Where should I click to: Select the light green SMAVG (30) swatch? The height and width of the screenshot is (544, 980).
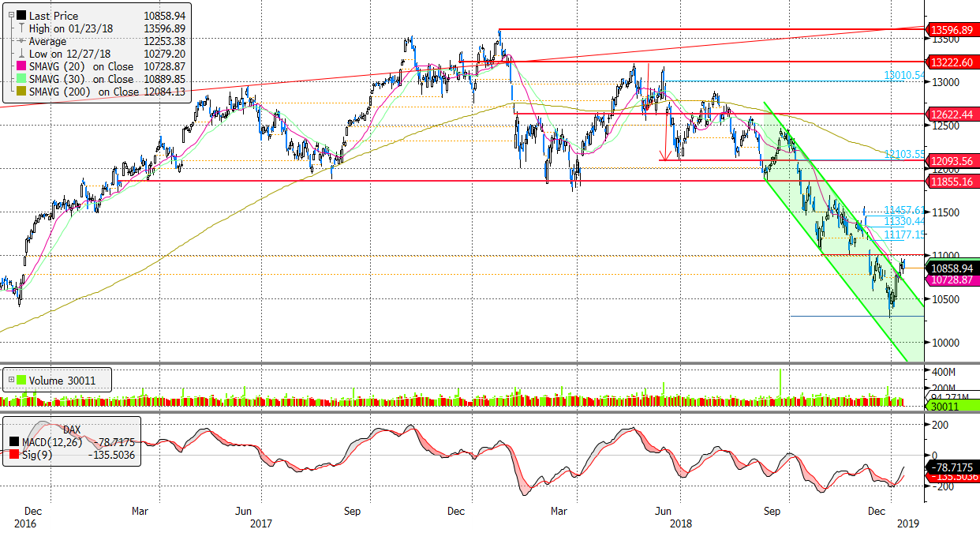pos(20,80)
